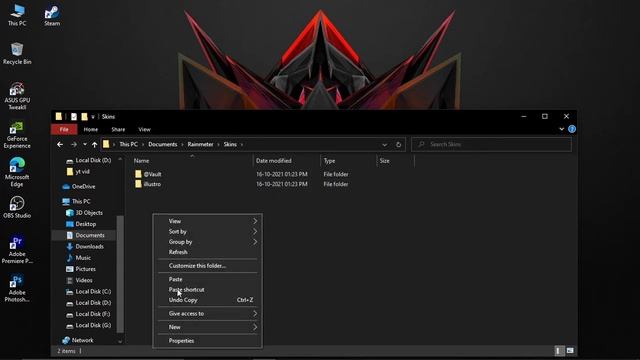The height and width of the screenshot is (360, 640).
Task: Click the Forward arrow in Explorer
Action: point(73,144)
